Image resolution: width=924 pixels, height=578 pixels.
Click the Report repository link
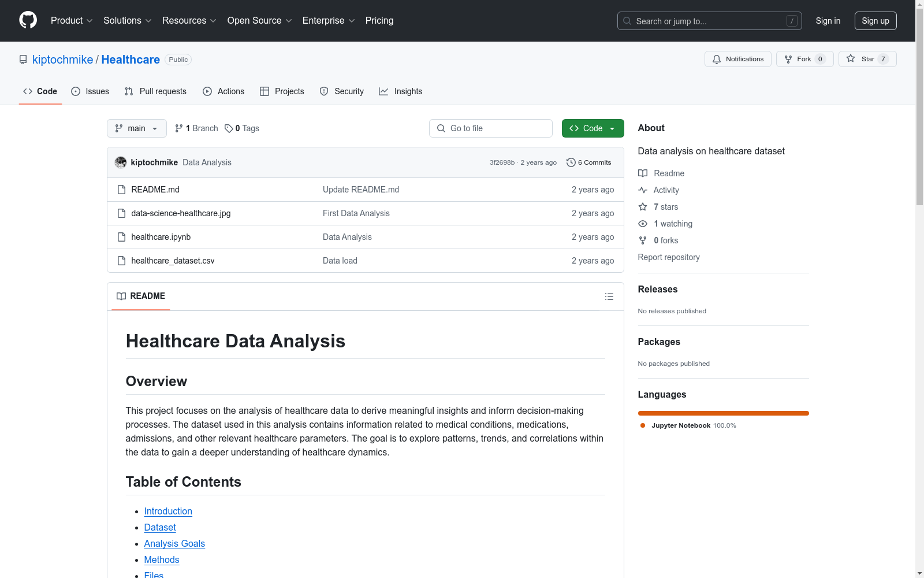tap(669, 257)
